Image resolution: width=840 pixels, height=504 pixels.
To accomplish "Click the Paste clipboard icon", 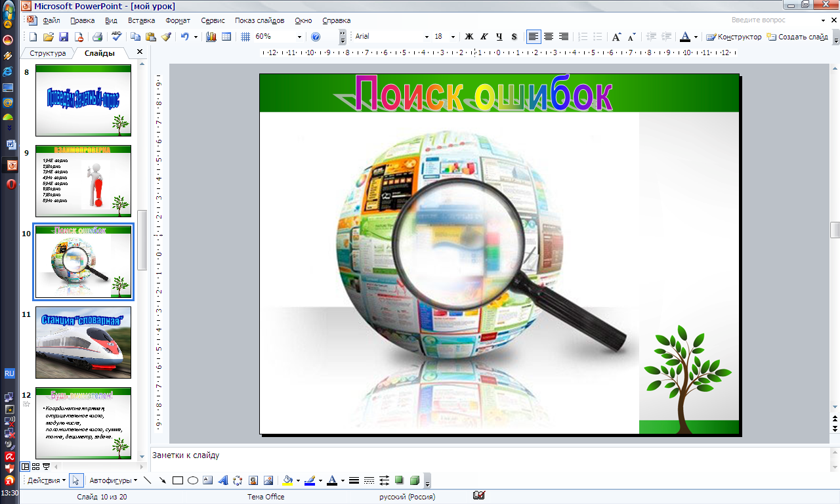I will pyautogui.click(x=151, y=37).
